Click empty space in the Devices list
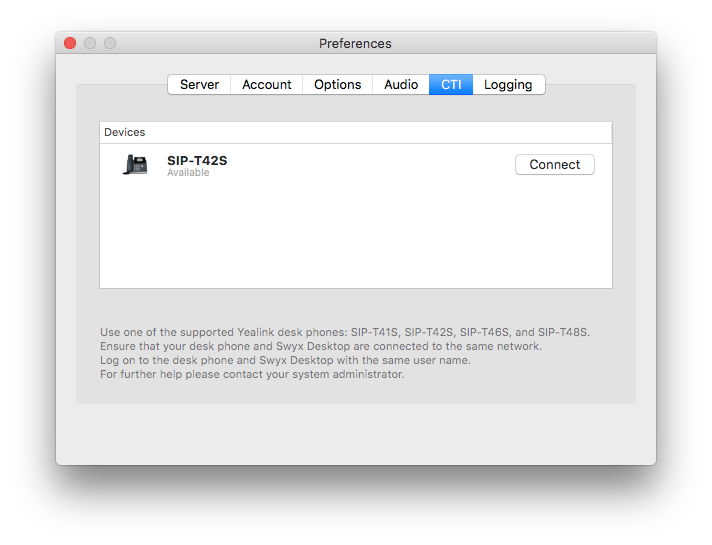 click(x=355, y=240)
